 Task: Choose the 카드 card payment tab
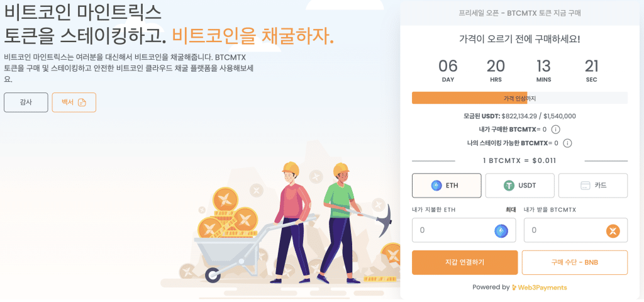pyautogui.click(x=592, y=186)
